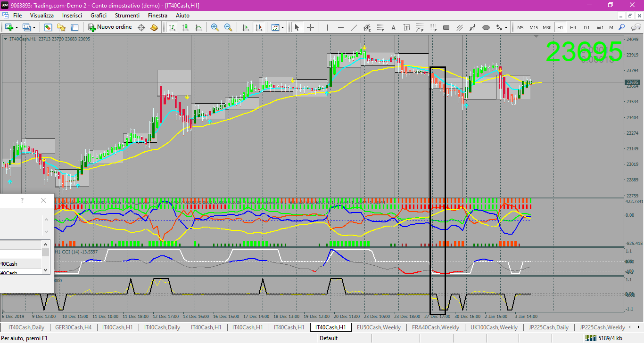This screenshot has width=644, height=343.
Task: Select the parallel lines channel tool
Action: [x=460, y=27]
